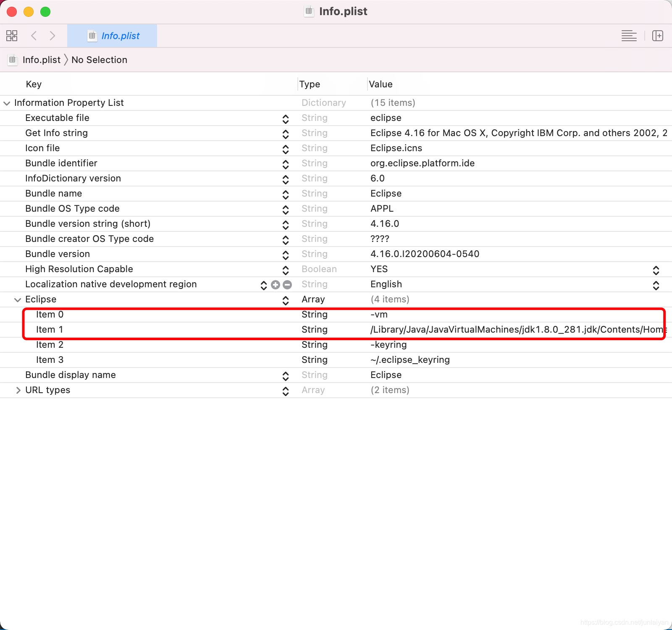Click the Eclipse.icns value
This screenshot has width=672, height=630.
396,148
